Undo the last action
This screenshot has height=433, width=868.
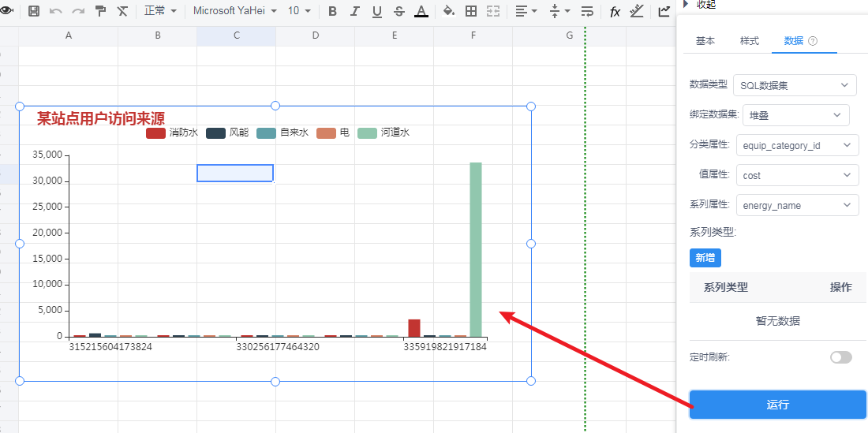55,11
